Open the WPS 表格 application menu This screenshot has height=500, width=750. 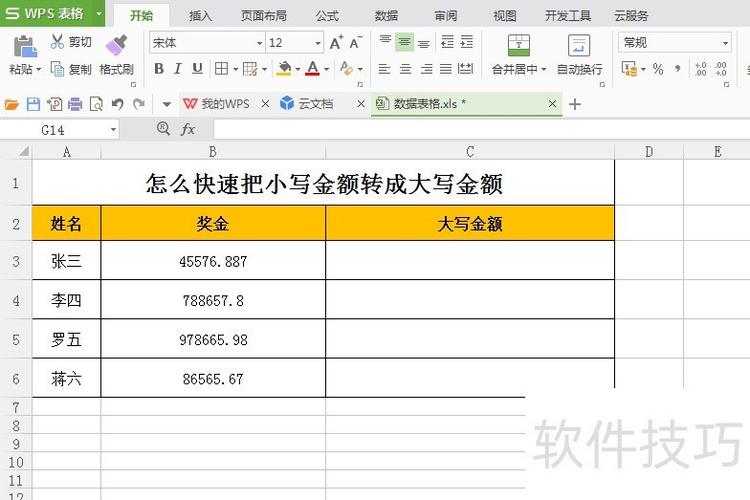click(x=52, y=13)
